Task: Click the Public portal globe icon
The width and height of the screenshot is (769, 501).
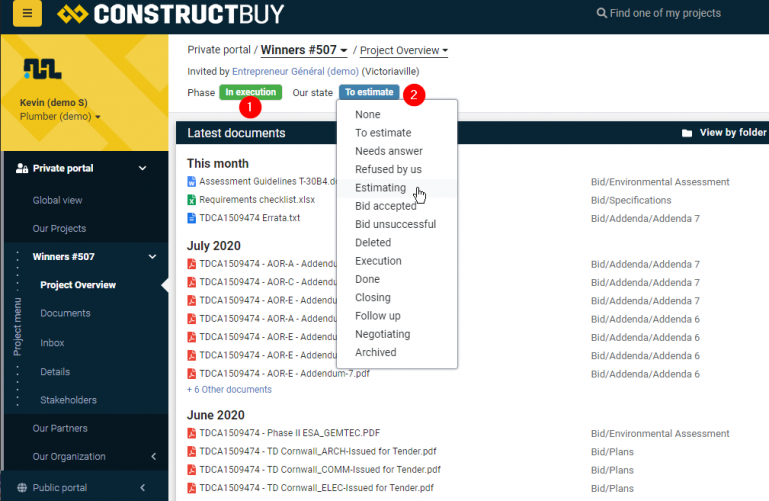Action: 22,487
